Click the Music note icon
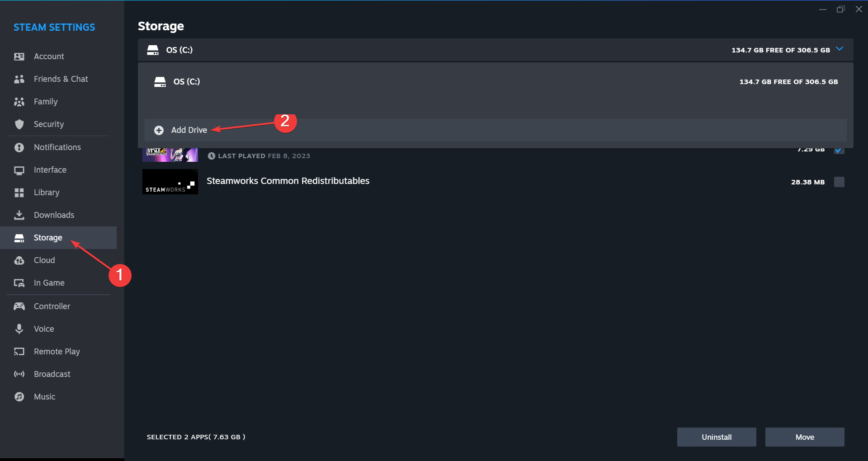The image size is (868, 461). [x=19, y=397]
